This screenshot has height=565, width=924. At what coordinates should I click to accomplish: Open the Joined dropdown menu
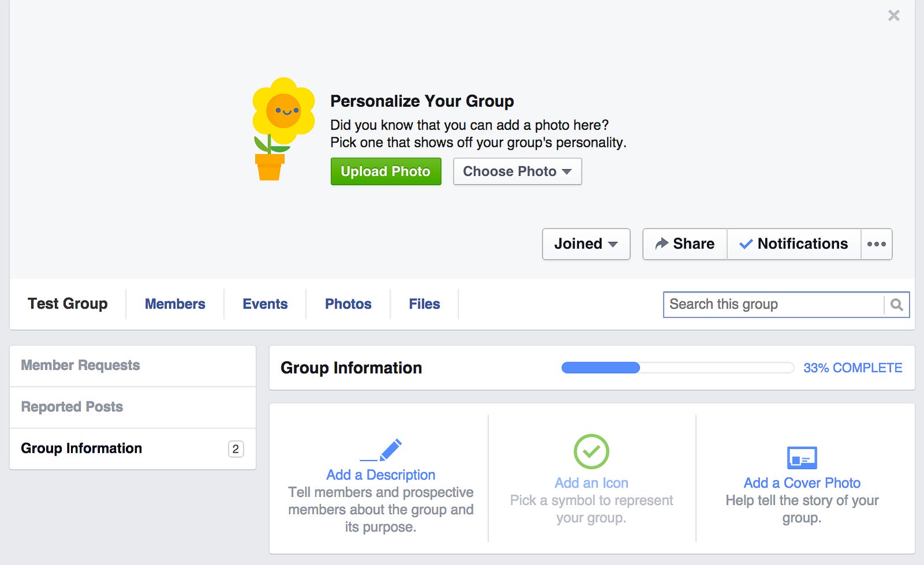click(586, 244)
